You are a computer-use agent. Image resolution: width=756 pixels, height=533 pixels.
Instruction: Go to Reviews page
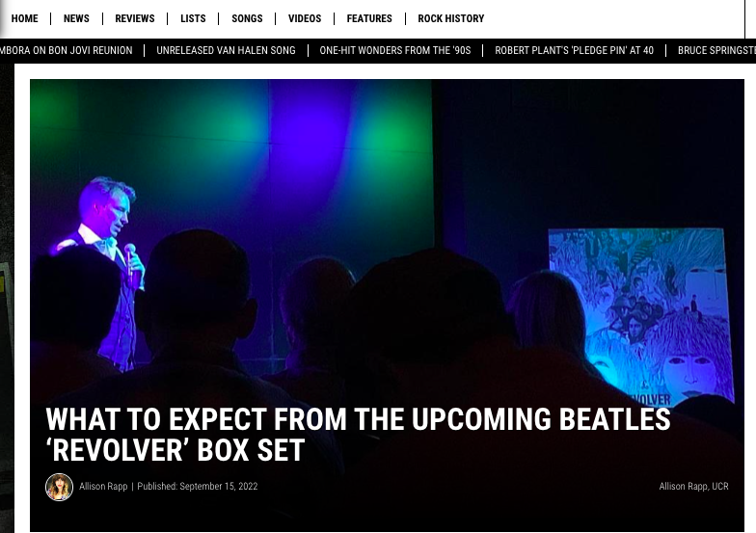135,18
